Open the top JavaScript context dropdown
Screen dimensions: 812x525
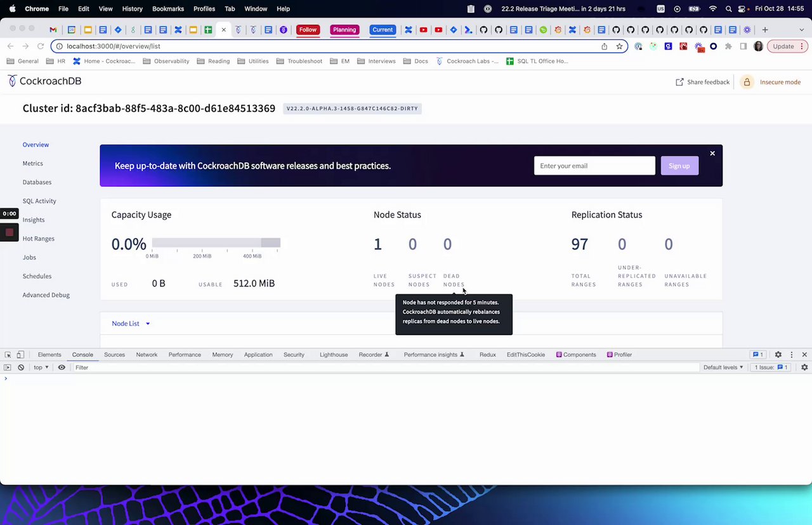point(41,368)
